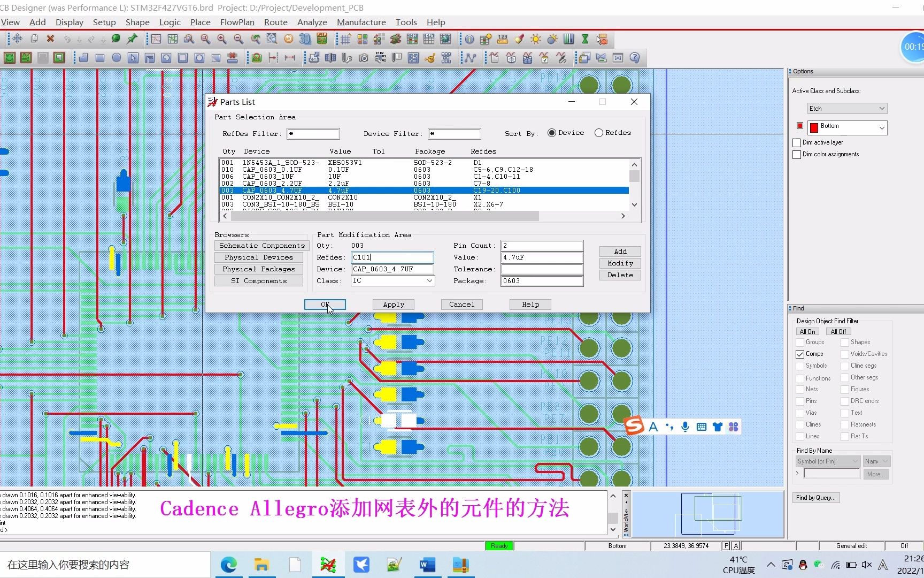Open the help question mark toolbar icon

[x=635, y=58]
